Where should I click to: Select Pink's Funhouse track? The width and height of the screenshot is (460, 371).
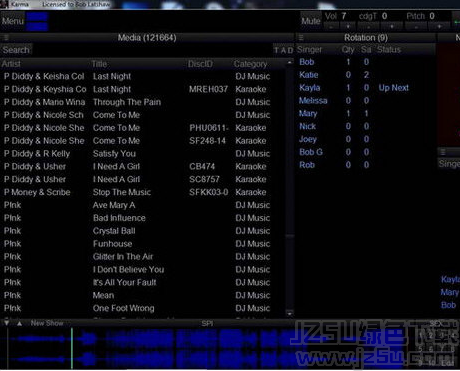click(143, 244)
